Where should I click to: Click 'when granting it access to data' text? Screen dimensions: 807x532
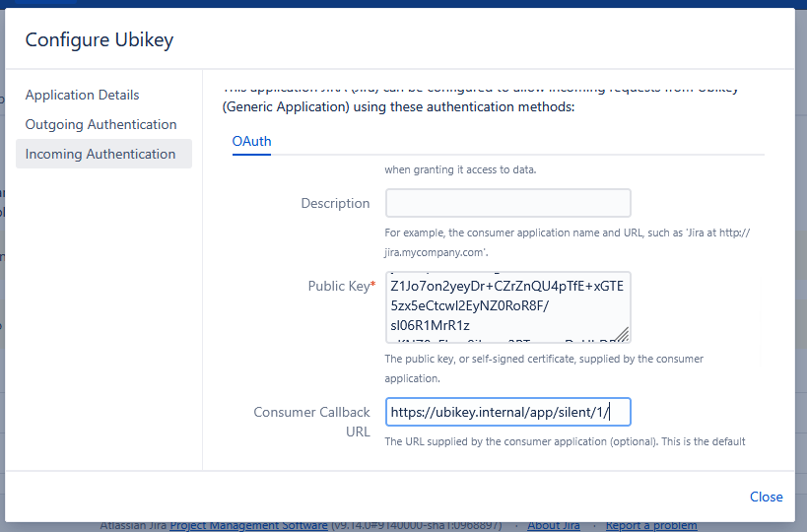[460, 169]
